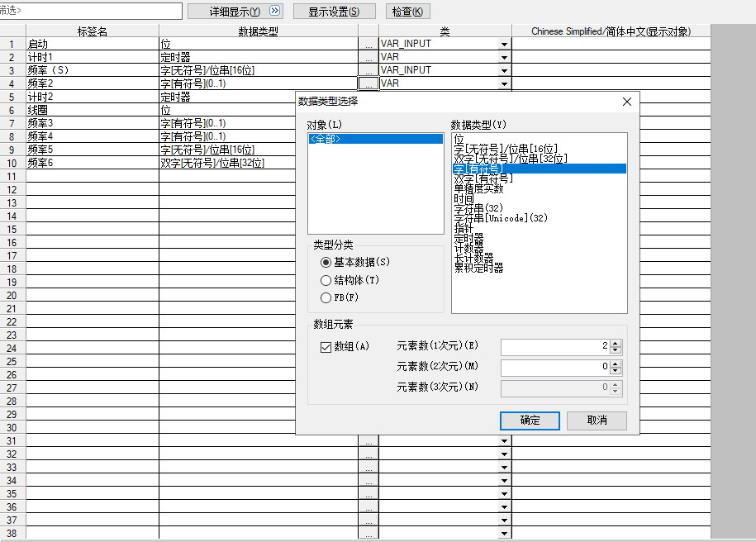The width and height of the screenshot is (756, 542).
Task: Open the data type picker for row 3
Action: [x=368, y=70]
